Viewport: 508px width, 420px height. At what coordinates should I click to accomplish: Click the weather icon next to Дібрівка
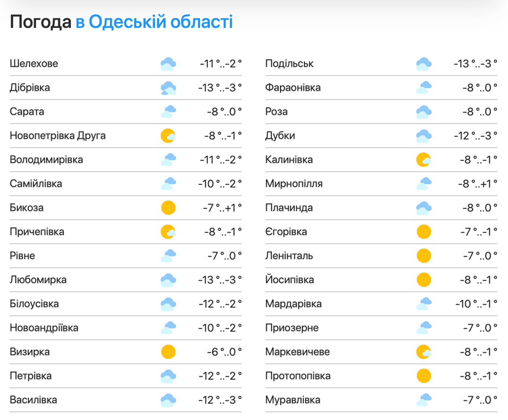168,88
